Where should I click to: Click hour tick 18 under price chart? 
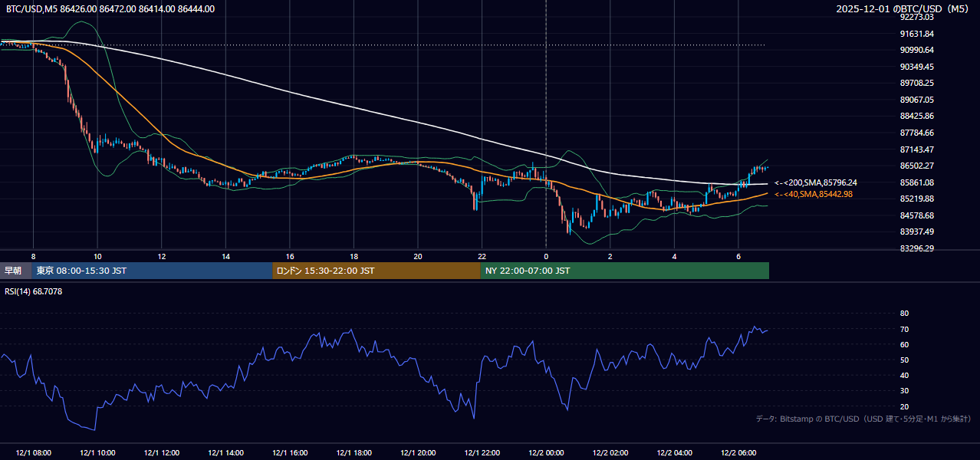click(x=354, y=256)
